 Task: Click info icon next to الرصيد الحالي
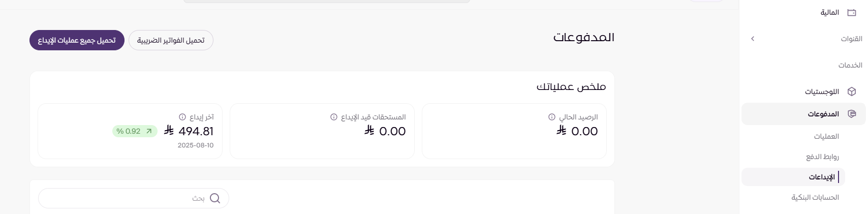click(x=552, y=117)
